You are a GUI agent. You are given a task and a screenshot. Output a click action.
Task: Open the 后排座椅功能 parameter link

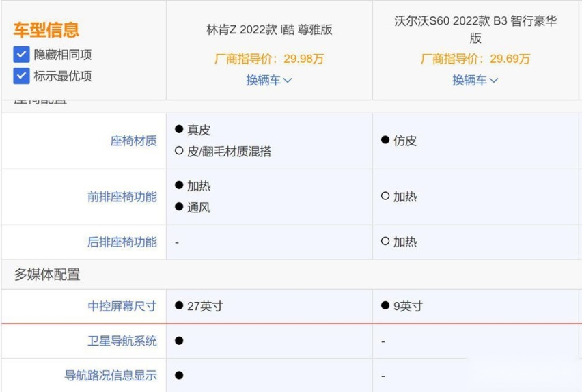(x=122, y=242)
